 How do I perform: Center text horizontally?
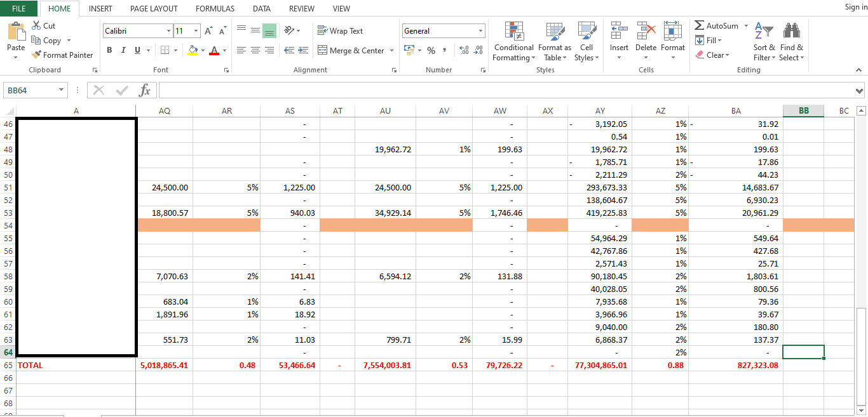click(255, 50)
